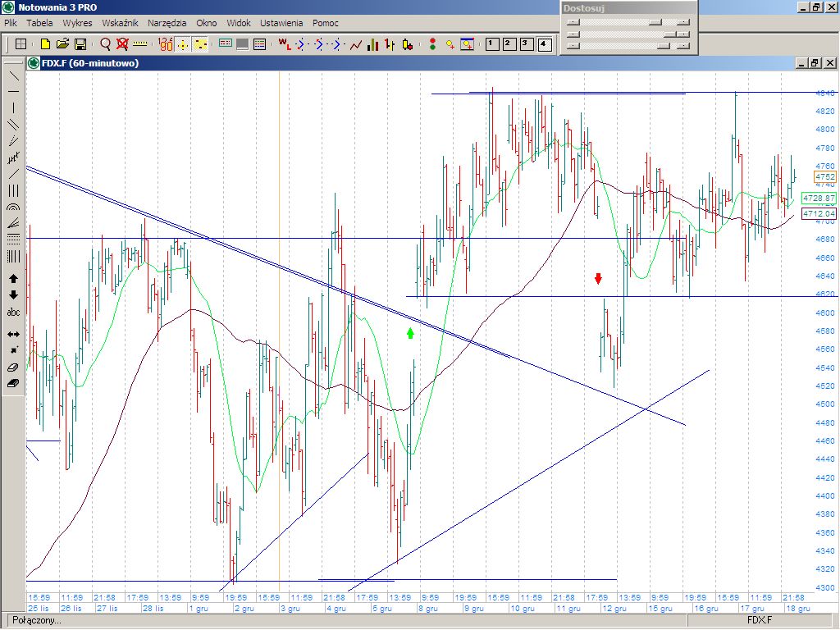
Task: Open the green quotes table icon
Action: (226, 44)
